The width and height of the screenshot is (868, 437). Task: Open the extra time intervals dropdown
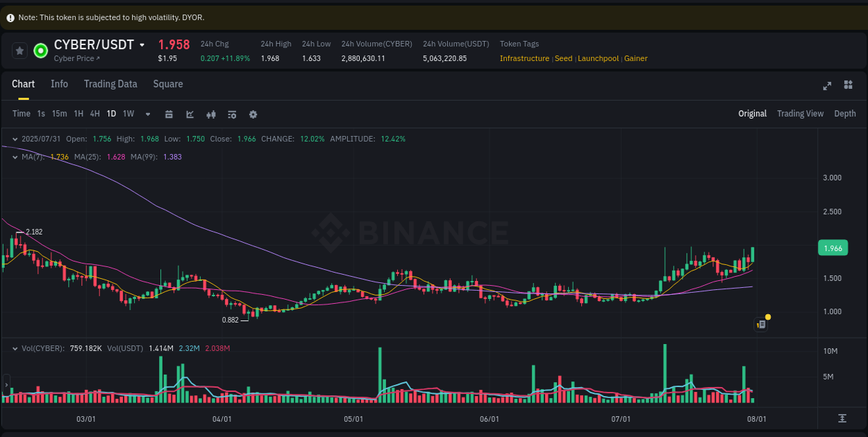(x=147, y=114)
